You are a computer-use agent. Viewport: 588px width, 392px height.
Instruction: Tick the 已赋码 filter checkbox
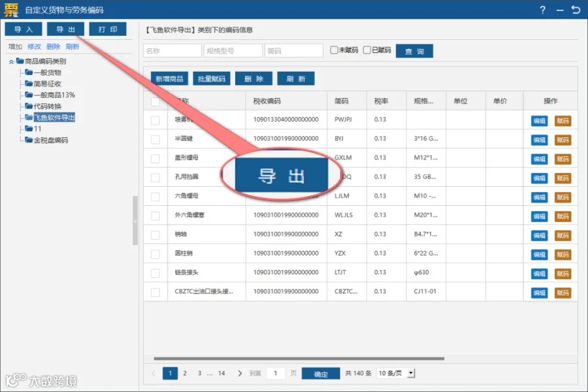point(367,50)
